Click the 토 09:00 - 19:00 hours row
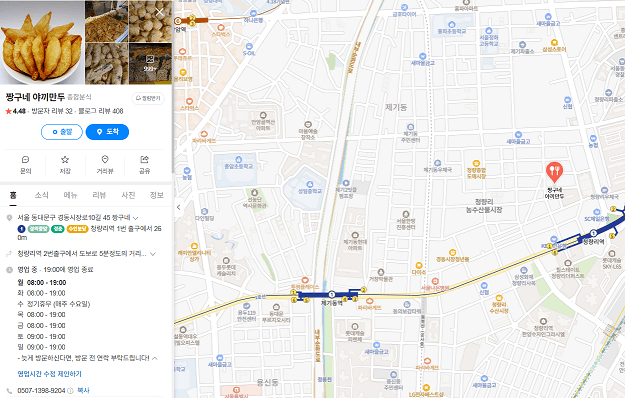Screen dimensions: 625x398 pos(41,337)
